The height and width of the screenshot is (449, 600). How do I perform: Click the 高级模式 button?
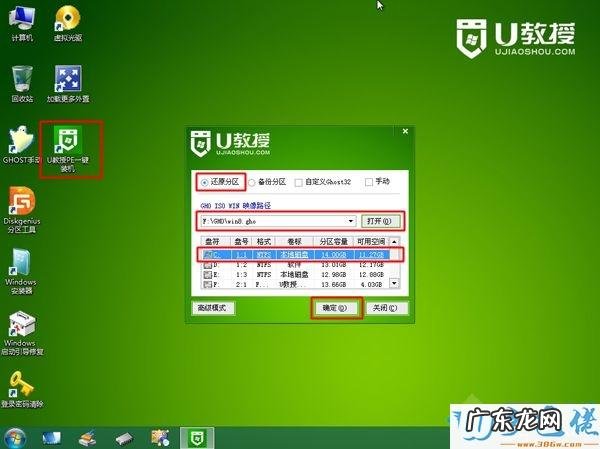tap(213, 308)
